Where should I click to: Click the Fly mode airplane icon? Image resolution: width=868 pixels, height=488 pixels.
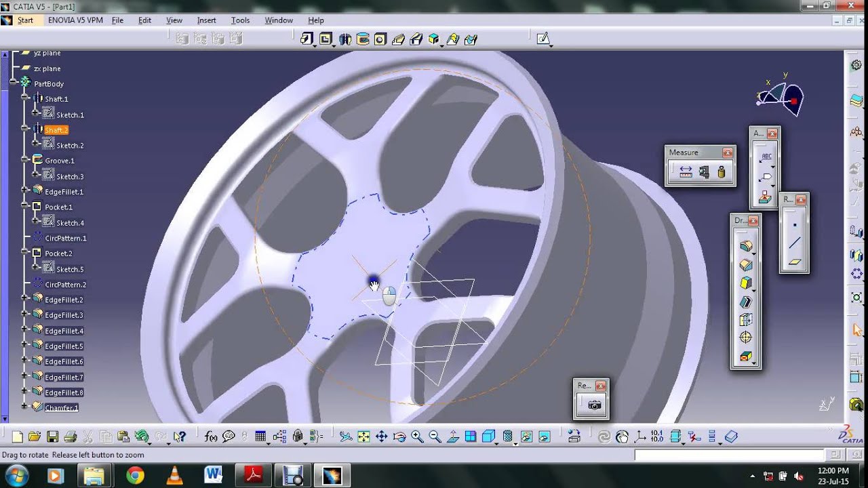(x=346, y=437)
